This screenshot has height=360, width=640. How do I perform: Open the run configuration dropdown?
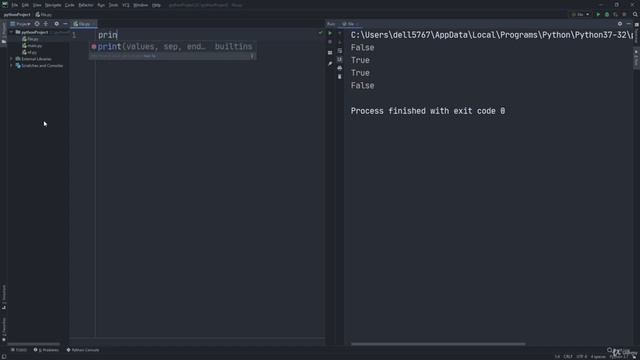coord(581,15)
